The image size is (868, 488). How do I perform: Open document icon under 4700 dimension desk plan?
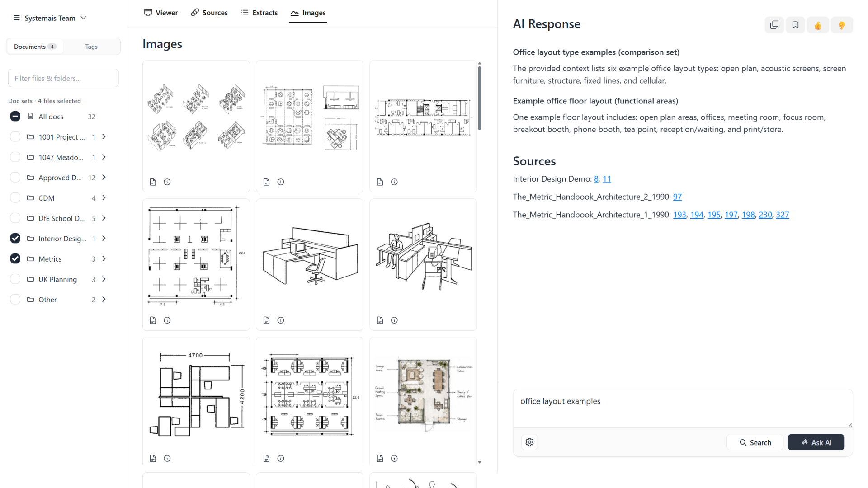[x=153, y=459]
